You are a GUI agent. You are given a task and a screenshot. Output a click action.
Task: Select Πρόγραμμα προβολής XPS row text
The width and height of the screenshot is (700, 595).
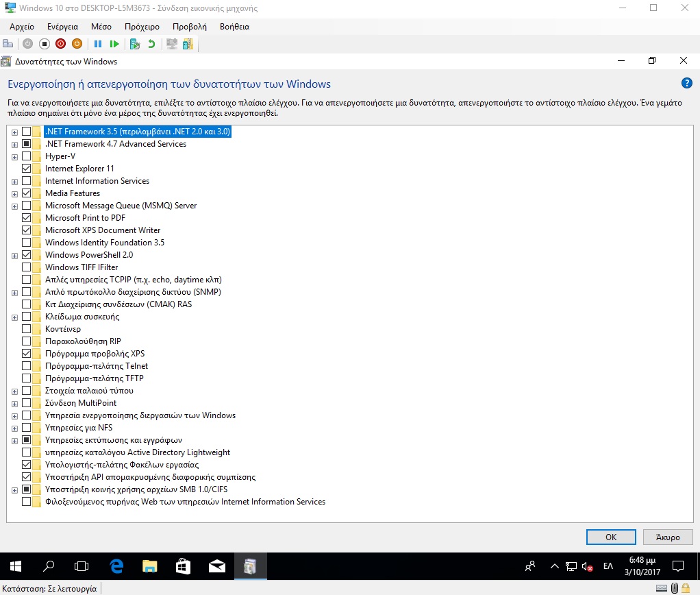pos(95,353)
